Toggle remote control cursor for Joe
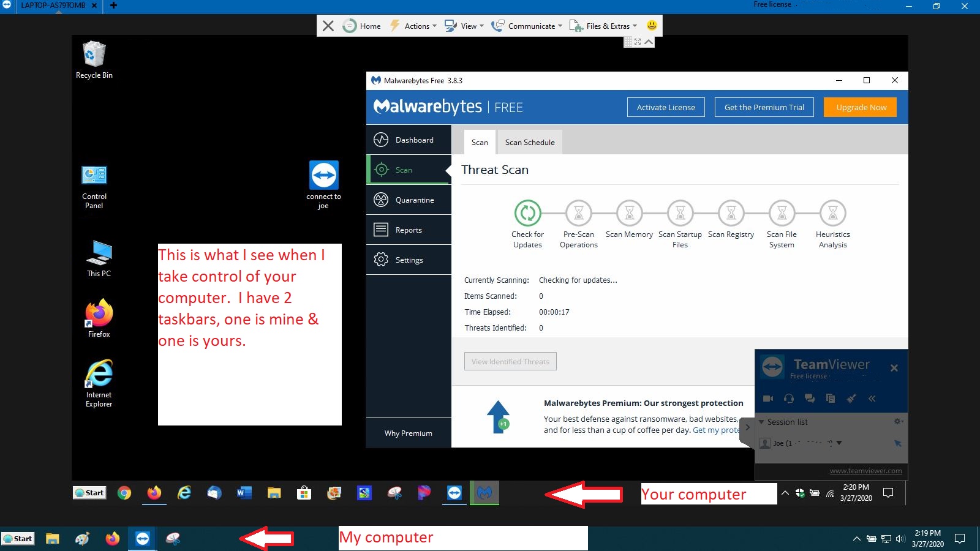The image size is (980, 551). 898,443
